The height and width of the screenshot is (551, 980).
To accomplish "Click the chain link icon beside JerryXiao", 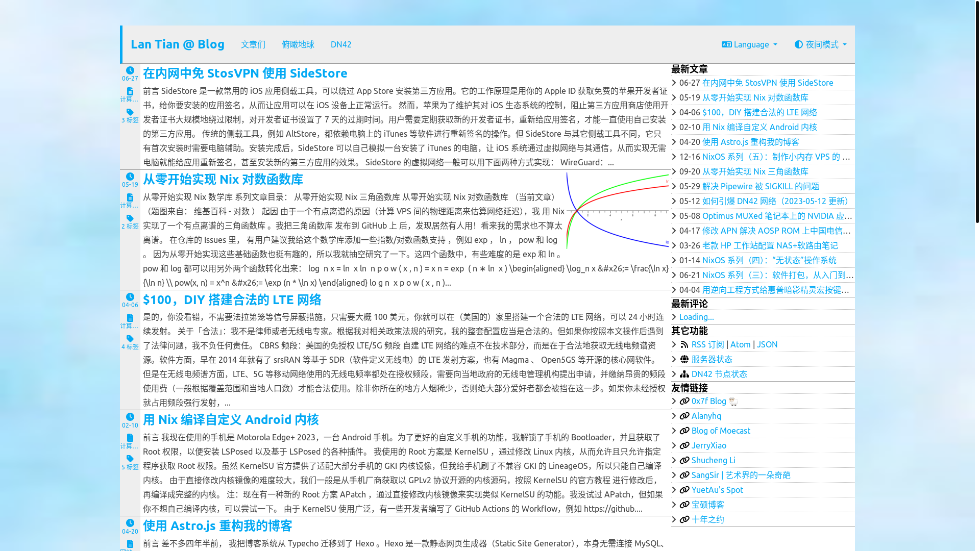I will 684,446.
